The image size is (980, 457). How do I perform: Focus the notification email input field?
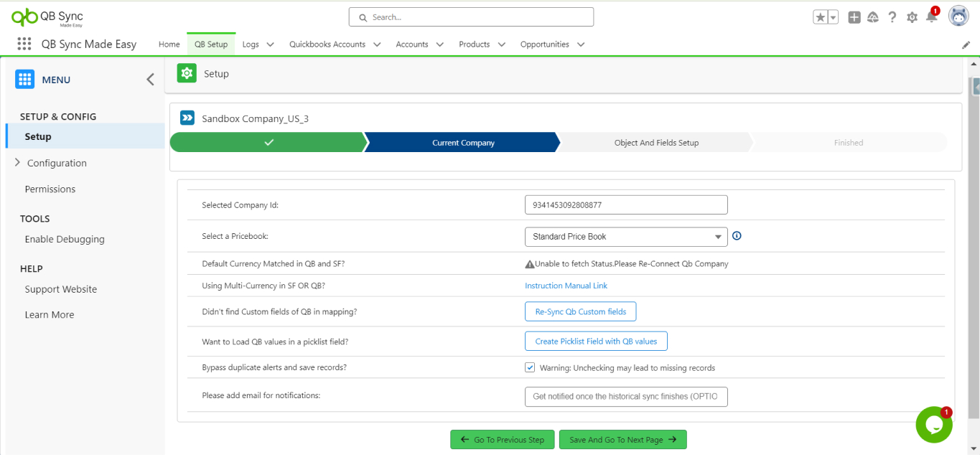[x=626, y=397]
